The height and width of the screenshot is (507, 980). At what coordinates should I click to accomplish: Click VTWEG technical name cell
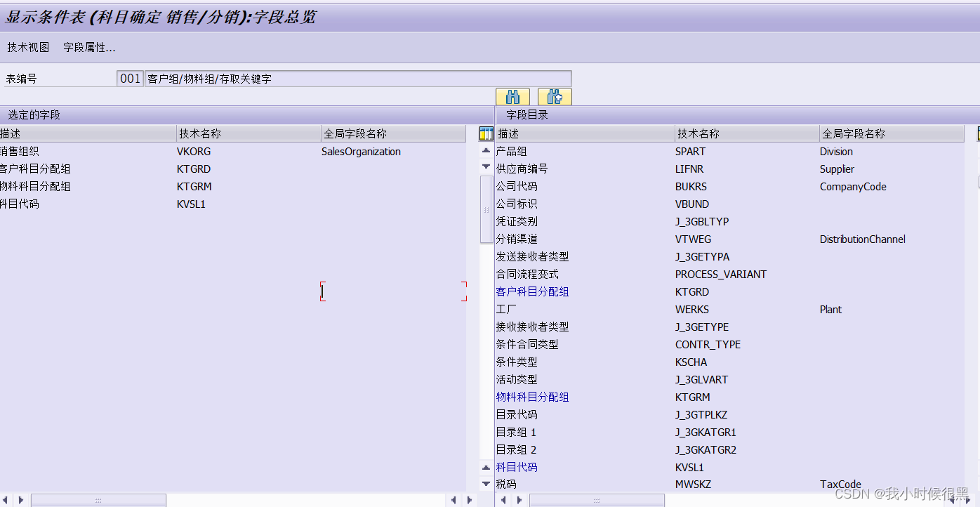[x=693, y=239]
